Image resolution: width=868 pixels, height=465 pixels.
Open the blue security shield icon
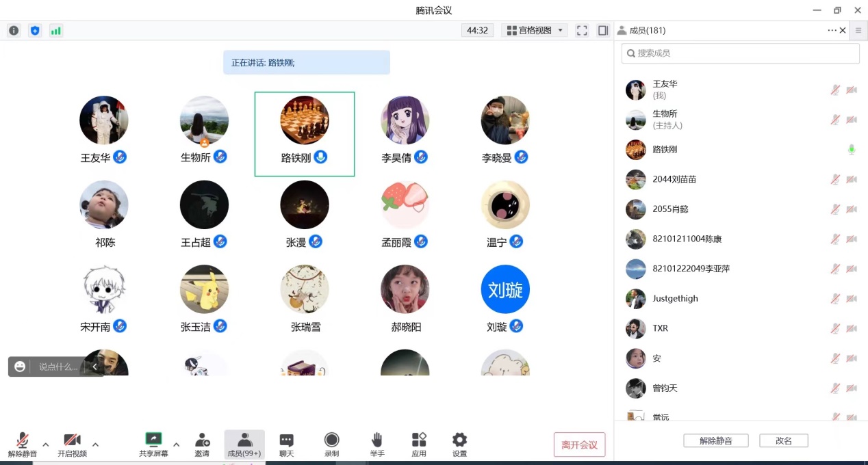pyautogui.click(x=35, y=31)
